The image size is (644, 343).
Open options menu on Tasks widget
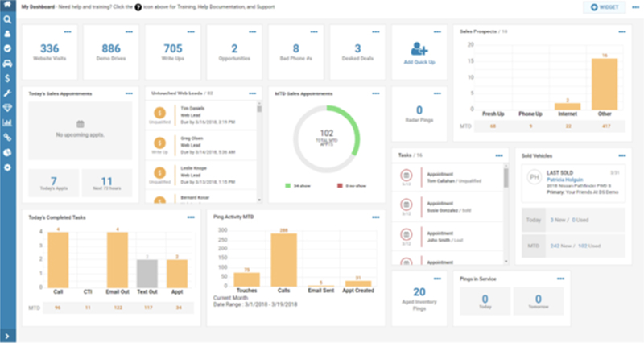point(499,155)
